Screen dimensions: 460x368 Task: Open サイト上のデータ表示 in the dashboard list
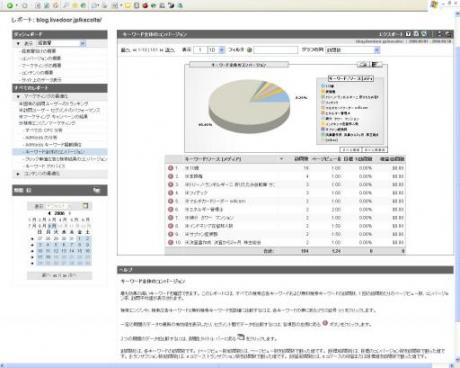pyautogui.click(x=41, y=80)
